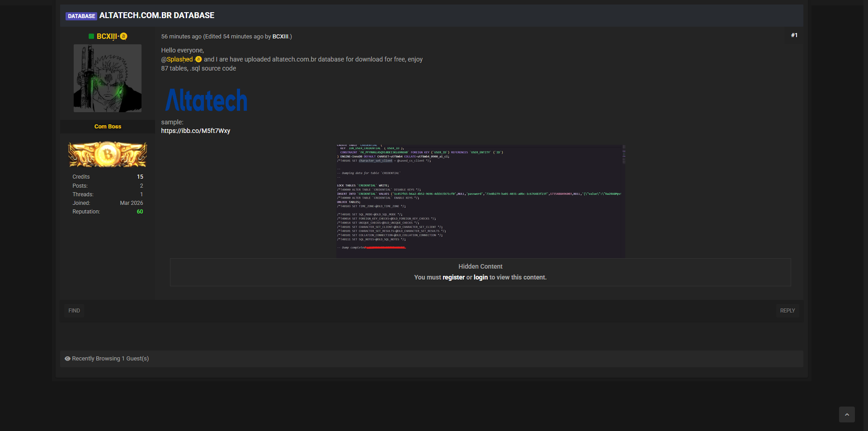The height and width of the screenshot is (431, 868).
Task: Open the BCXIII user avatar
Action: tap(108, 78)
